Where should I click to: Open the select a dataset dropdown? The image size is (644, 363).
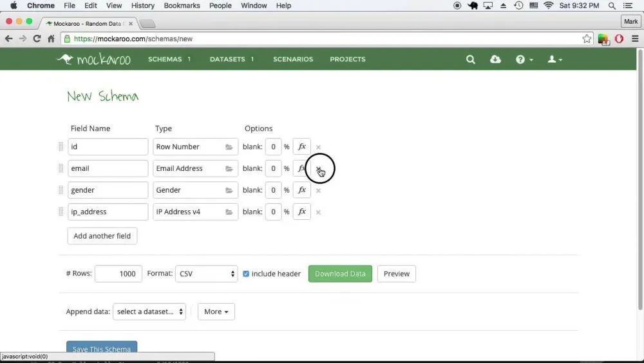(149, 312)
